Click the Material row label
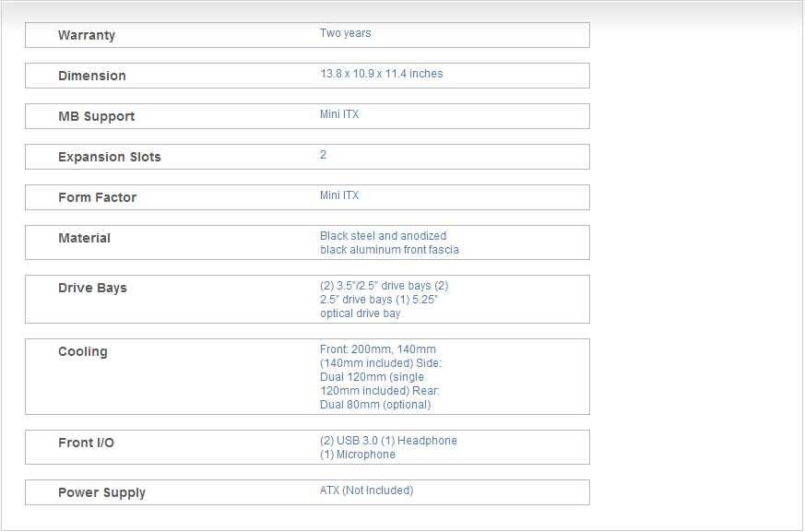805x532 pixels. coord(84,238)
